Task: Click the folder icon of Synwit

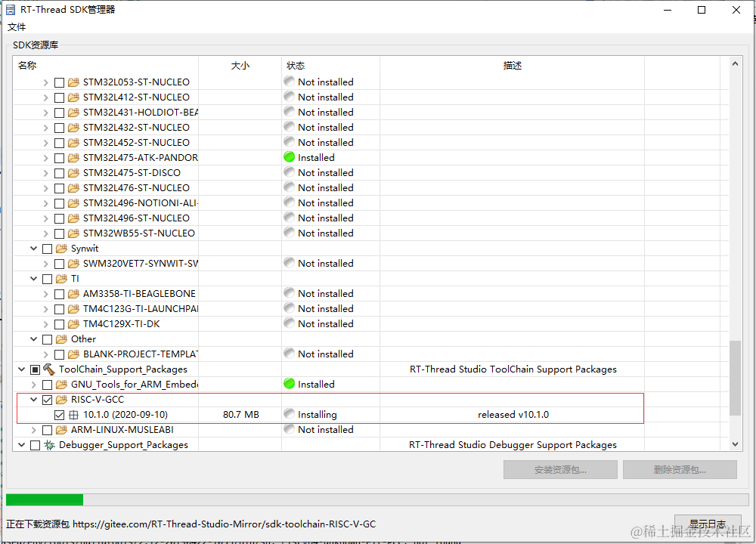Action: coord(61,249)
